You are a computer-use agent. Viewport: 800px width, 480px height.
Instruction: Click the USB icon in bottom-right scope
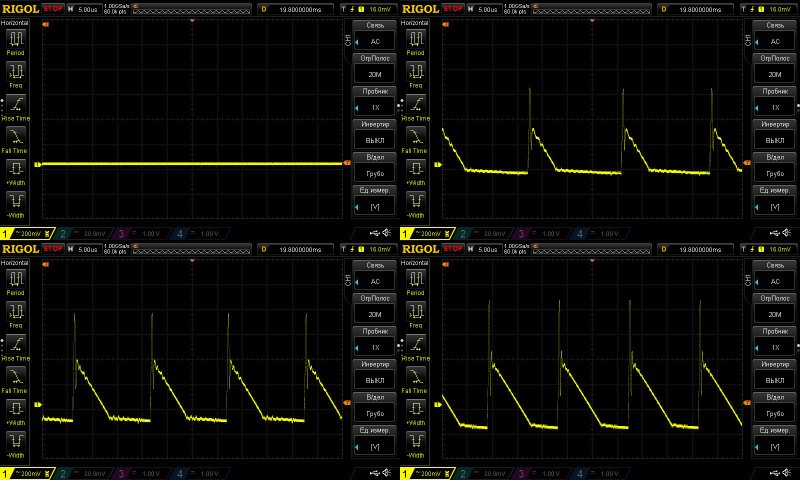(774, 473)
